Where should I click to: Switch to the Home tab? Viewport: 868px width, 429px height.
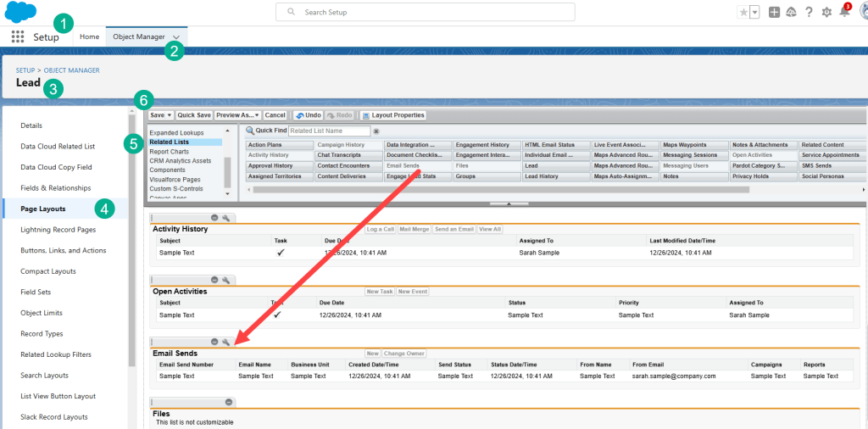89,36
